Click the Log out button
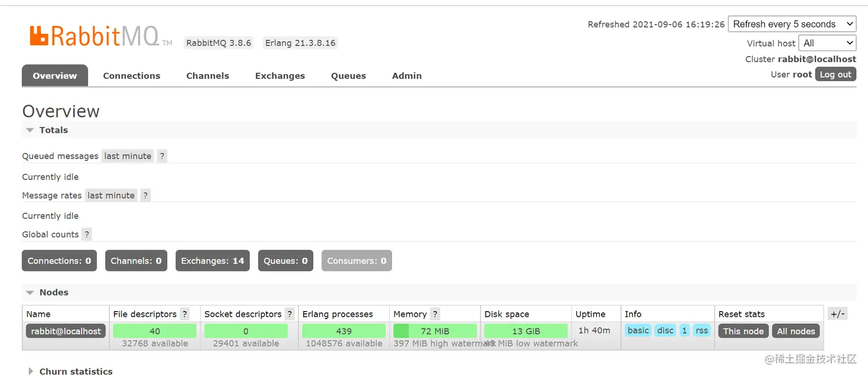Screen dimensions: 868x376 835,74
